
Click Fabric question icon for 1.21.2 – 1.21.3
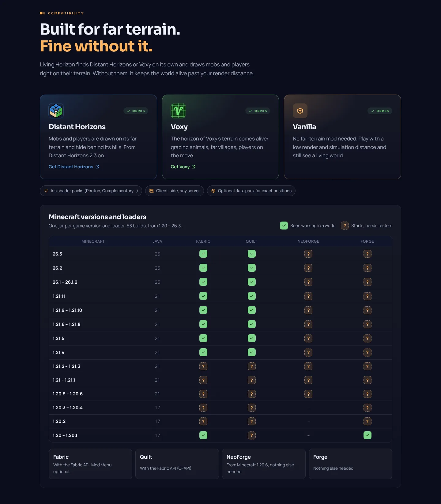[203, 366]
